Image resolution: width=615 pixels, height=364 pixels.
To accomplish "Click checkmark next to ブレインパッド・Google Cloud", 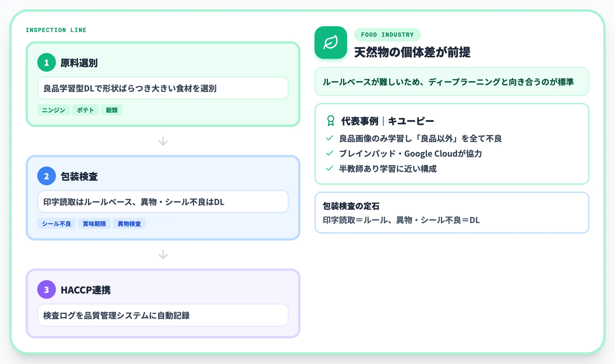I will pyautogui.click(x=329, y=153).
